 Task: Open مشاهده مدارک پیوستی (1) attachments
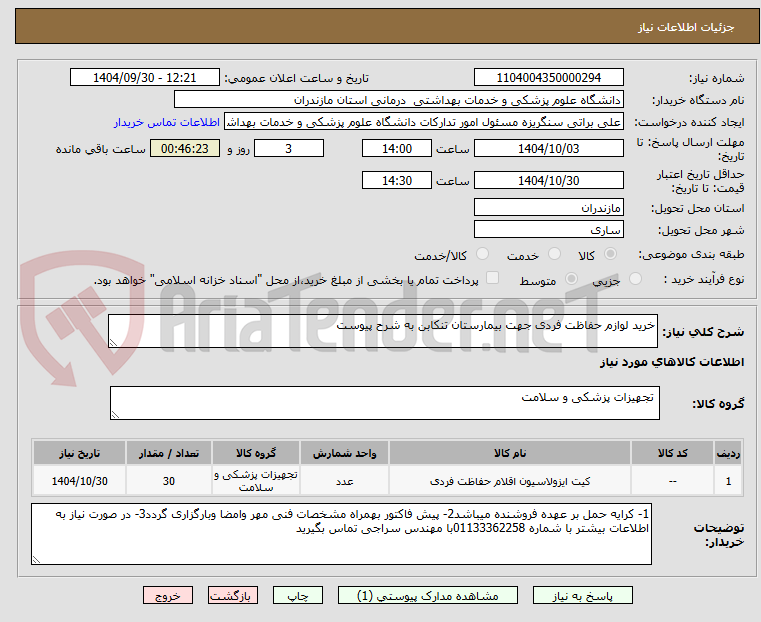[428, 595]
